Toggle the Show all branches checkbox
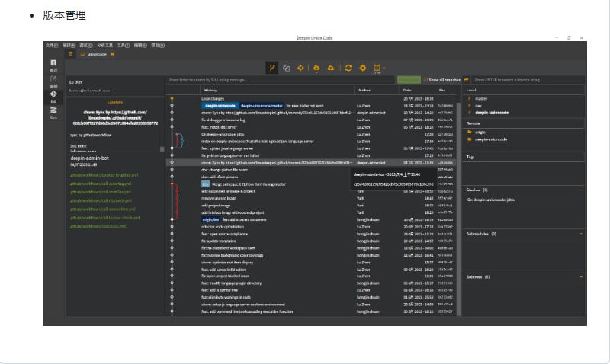The height and width of the screenshot is (364, 610). coord(424,80)
